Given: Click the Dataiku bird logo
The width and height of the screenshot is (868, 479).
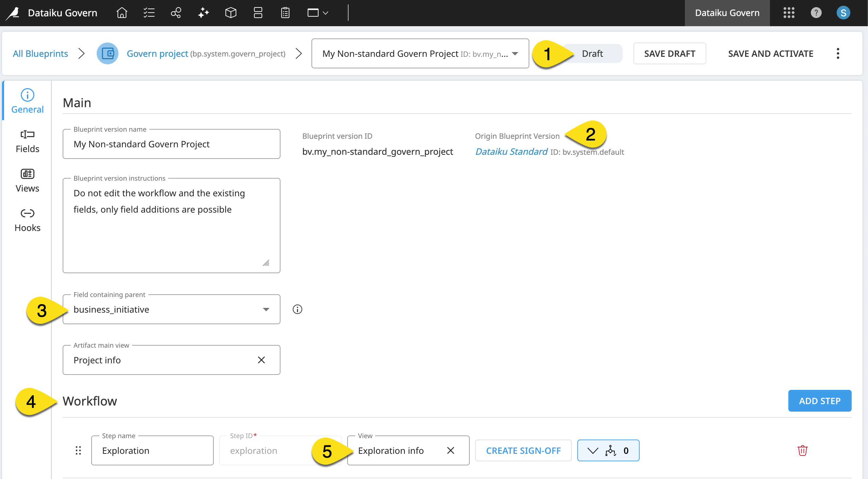Looking at the screenshot, I should [x=13, y=13].
